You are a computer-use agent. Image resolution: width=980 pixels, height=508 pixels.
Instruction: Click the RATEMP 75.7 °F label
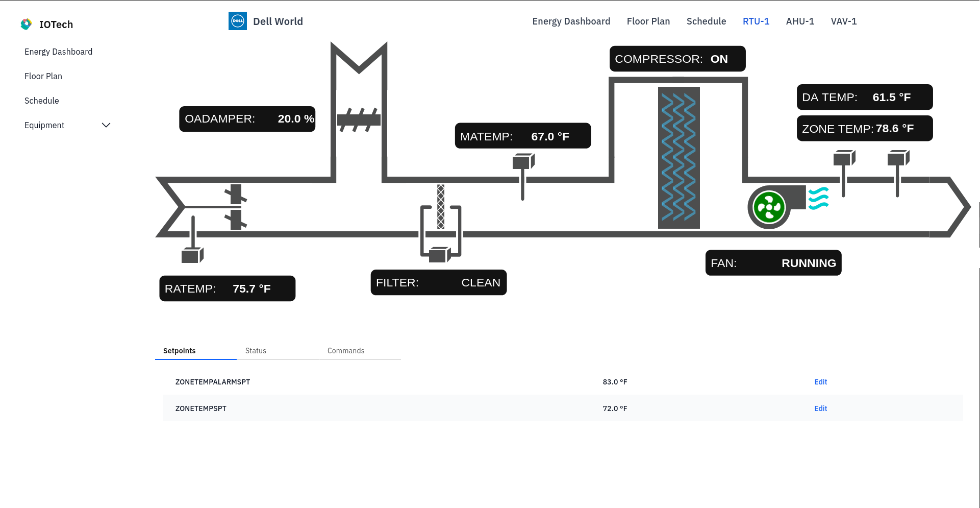228,288
